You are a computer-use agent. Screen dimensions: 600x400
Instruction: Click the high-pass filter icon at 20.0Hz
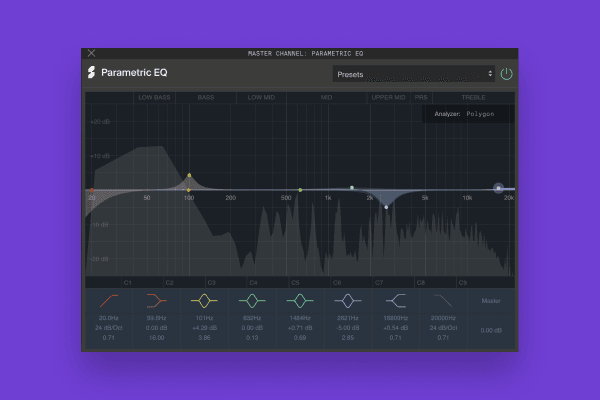(x=109, y=301)
